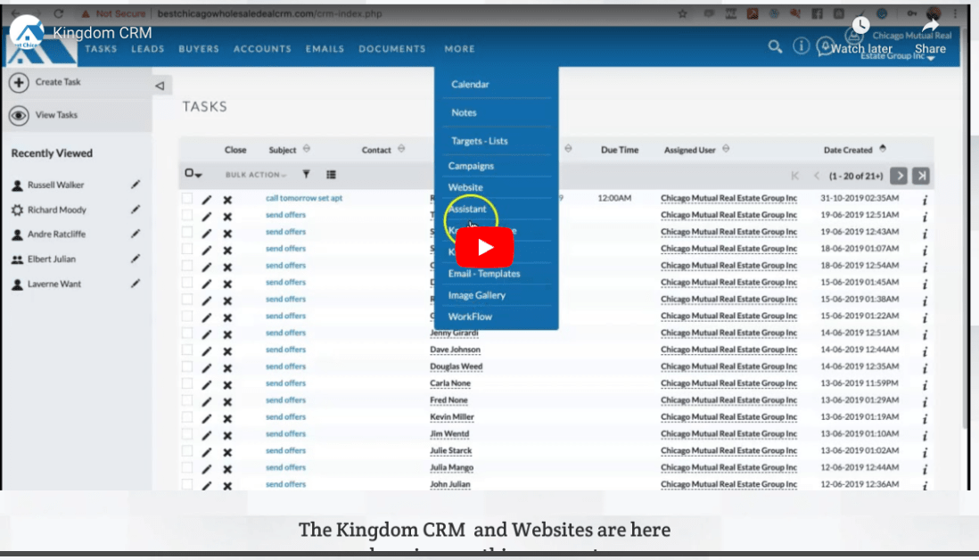Collapse the left sidebar with the triangle arrow
The height and width of the screenshot is (560, 979).
[x=160, y=86]
